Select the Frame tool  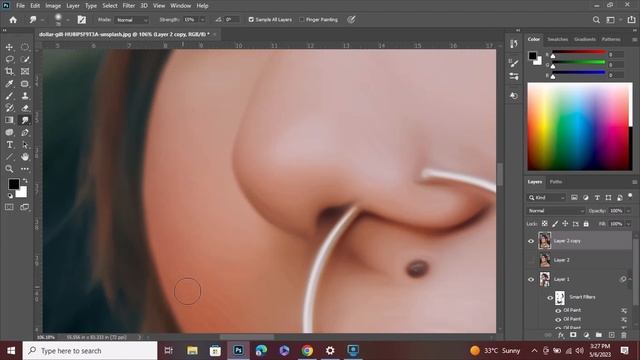coord(25,71)
